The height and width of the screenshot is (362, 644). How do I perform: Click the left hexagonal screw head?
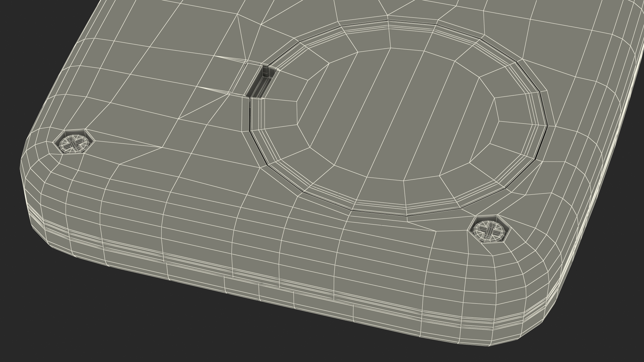pyautogui.click(x=73, y=143)
